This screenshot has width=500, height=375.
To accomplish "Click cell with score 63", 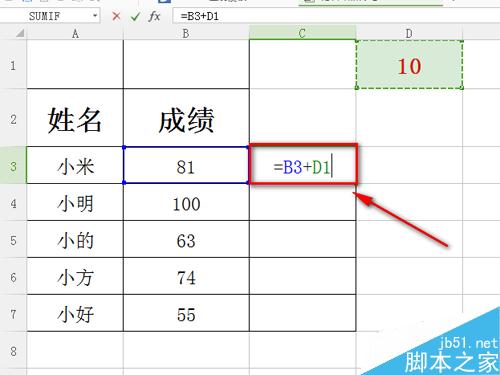I will 186,239.
